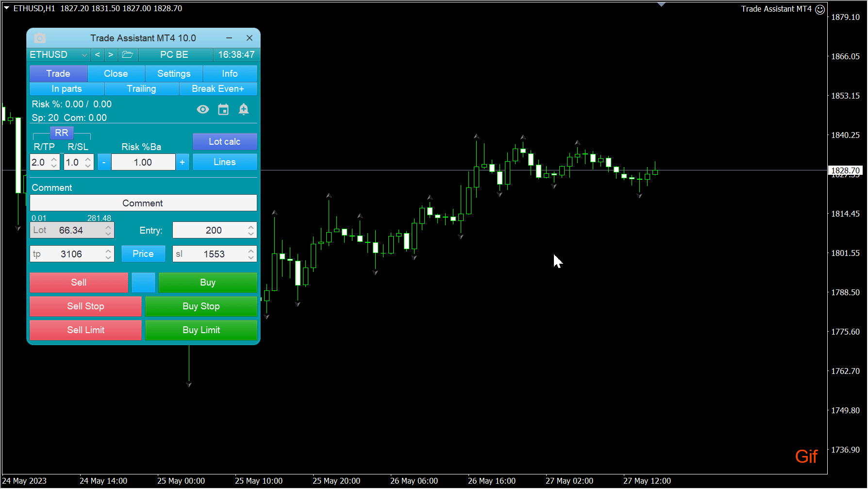Open the folder icon next to symbol arrows
The height and width of the screenshot is (489, 868).
127,54
